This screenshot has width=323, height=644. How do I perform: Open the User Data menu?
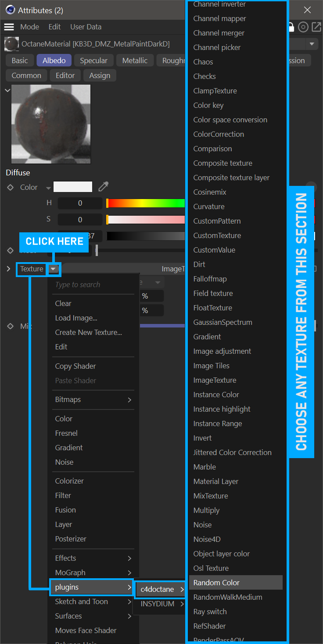click(86, 27)
